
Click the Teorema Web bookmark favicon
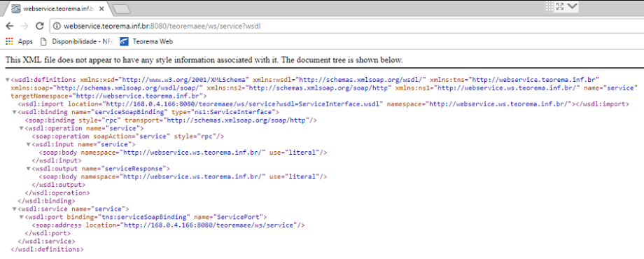click(124, 41)
